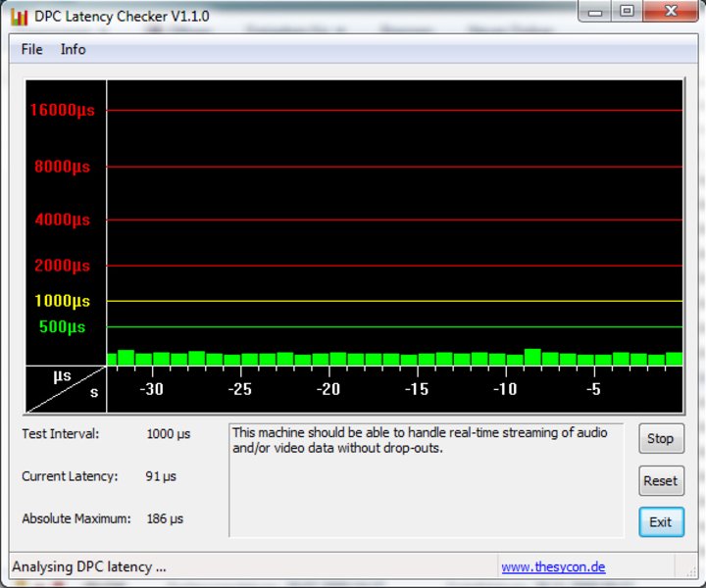Click the -30 time axis marker
Viewport: 706px width, 588px height.
pyautogui.click(x=151, y=389)
